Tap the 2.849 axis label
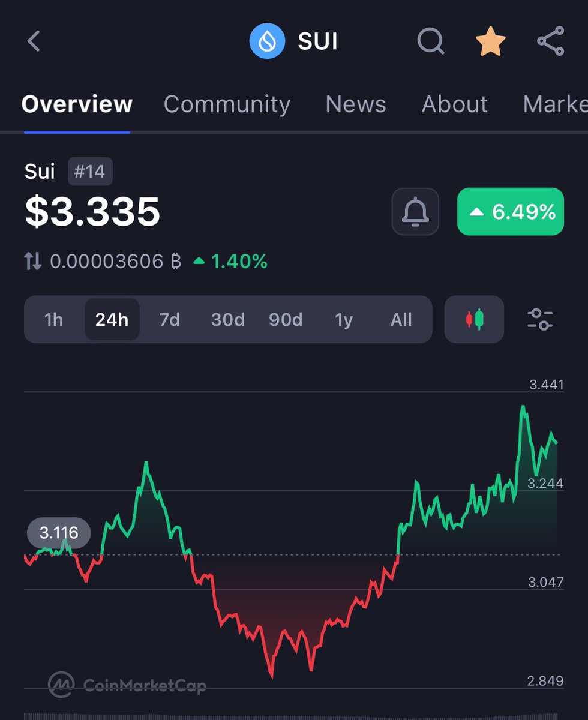This screenshot has height=720, width=588. click(x=546, y=681)
